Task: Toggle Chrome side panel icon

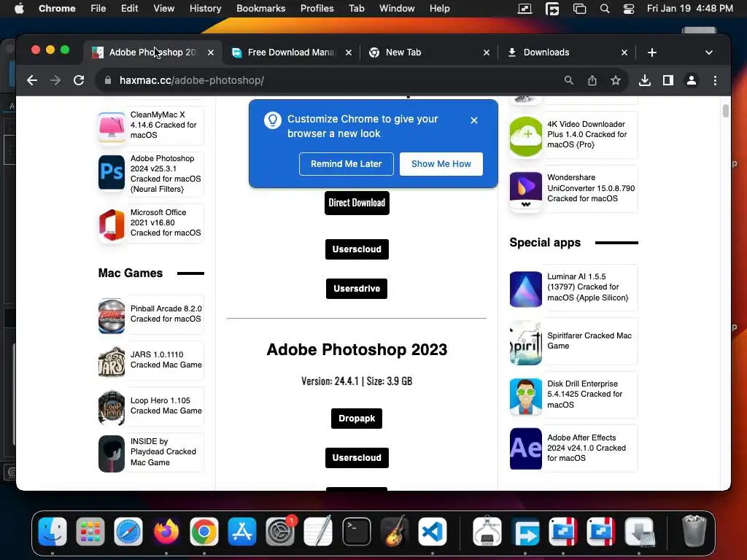Action: tap(668, 80)
